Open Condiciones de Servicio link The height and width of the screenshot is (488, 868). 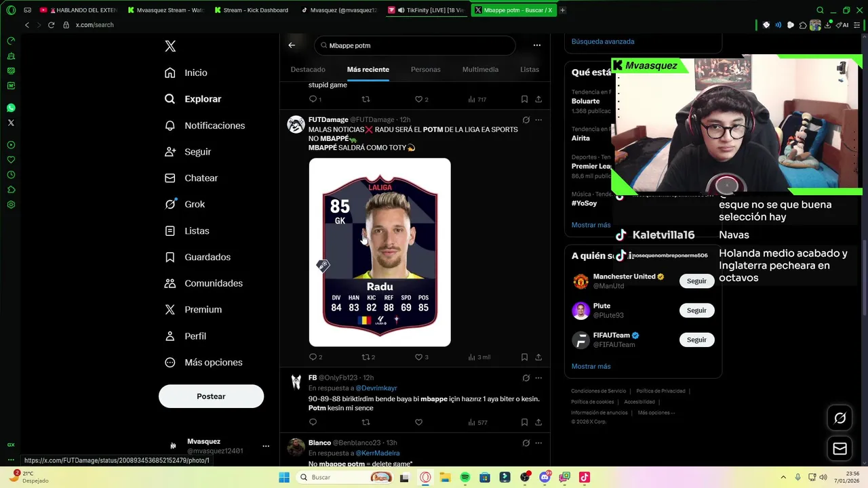[x=598, y=391]
